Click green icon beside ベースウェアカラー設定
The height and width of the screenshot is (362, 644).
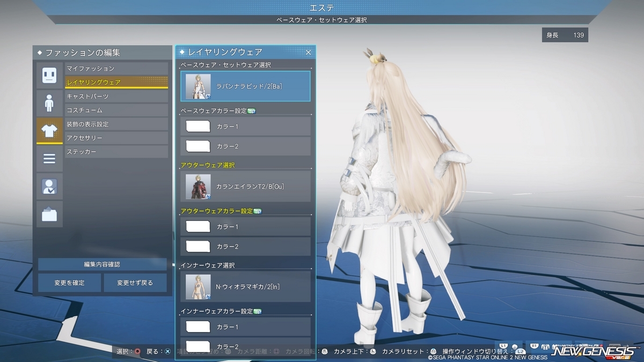click(252, 111)
